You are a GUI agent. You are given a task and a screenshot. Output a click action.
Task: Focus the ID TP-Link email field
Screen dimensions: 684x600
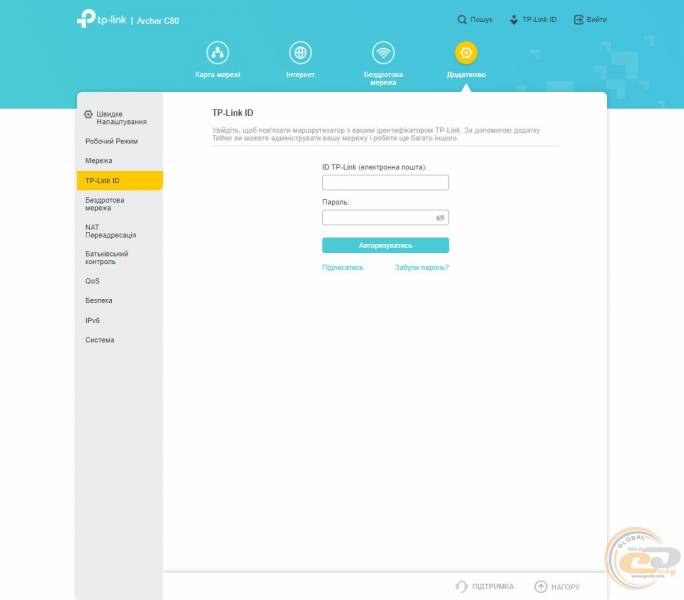pos(386,182)
